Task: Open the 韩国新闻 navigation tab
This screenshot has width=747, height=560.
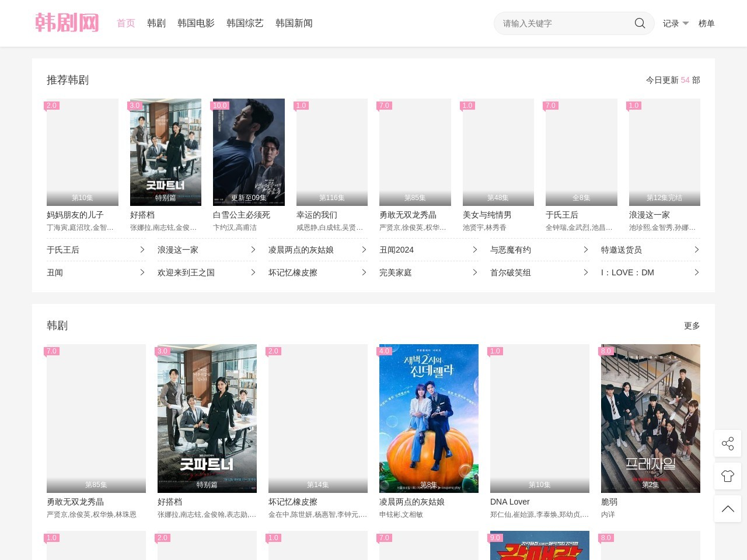Action: pos(294,23)
